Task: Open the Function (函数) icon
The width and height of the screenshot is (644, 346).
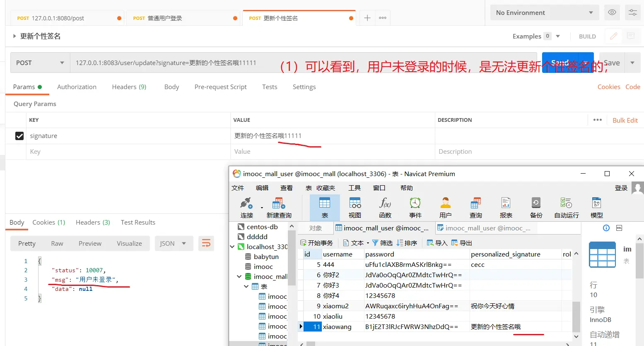Action: tap(385, 203)
